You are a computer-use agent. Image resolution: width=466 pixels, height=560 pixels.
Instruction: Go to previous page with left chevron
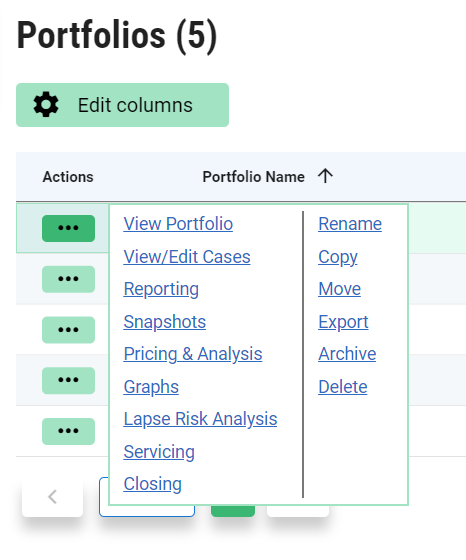pos(52,497)
